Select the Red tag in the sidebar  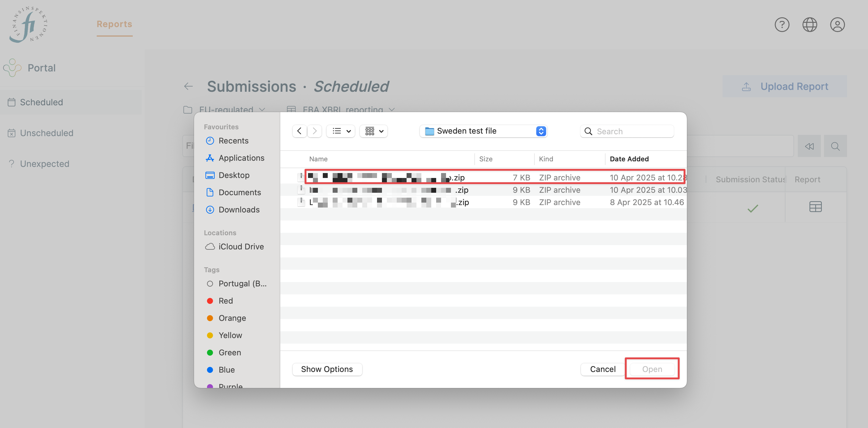tap(226, 301)
